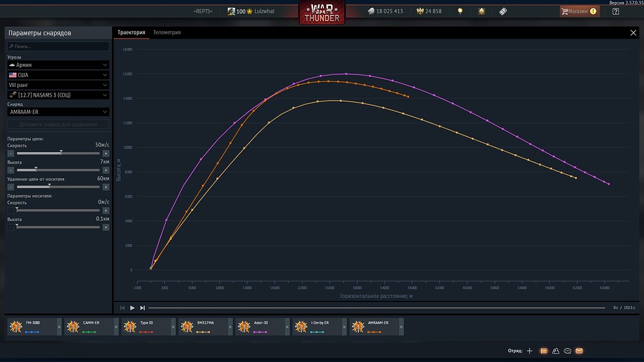Open the contacts people icon
644x362 pixels.
coord(556,351)
